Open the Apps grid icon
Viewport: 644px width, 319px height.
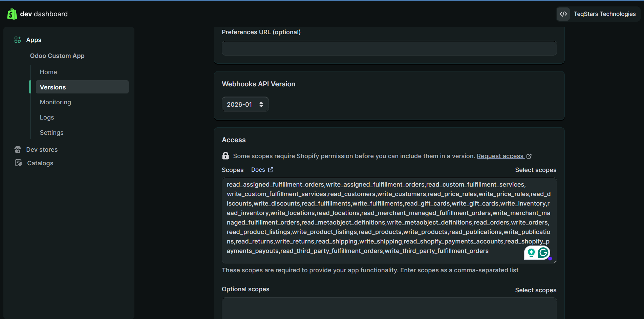coord(18,40)
